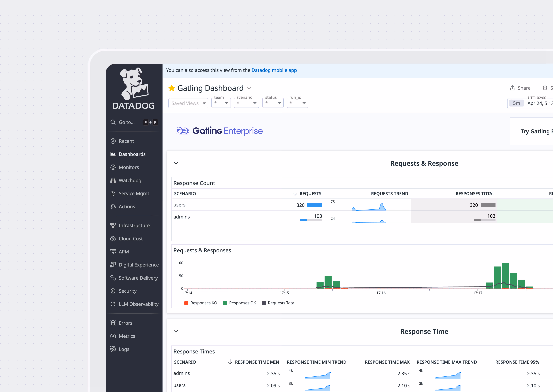Click the Cloud Cost sidebar icon
The width and height of the screenshot is (553, 392).
pyautogui.click(x=113, y=239)
